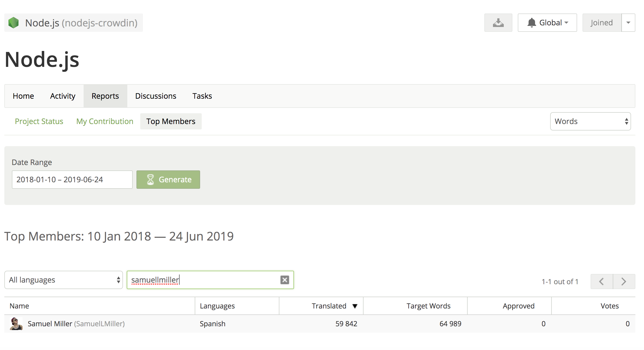
Task: Open the Words unit dropdown
Action: click(x=590, y=121)
